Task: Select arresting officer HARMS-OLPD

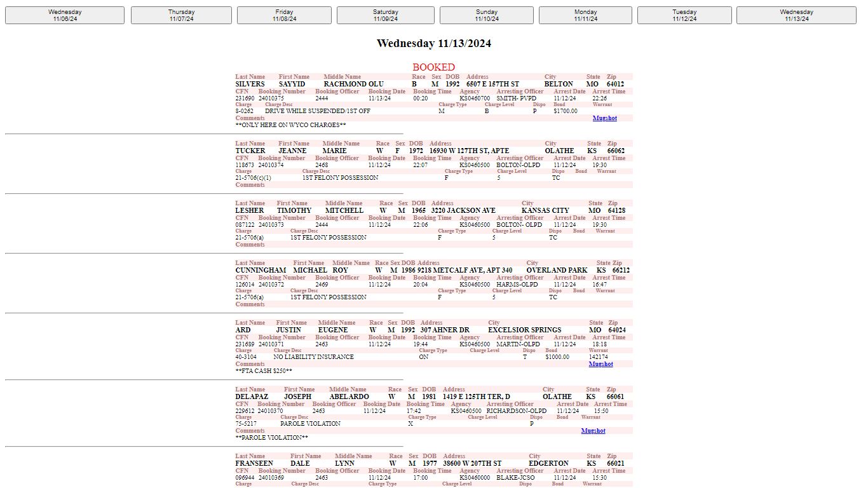Action: click(x=517, y=285)
